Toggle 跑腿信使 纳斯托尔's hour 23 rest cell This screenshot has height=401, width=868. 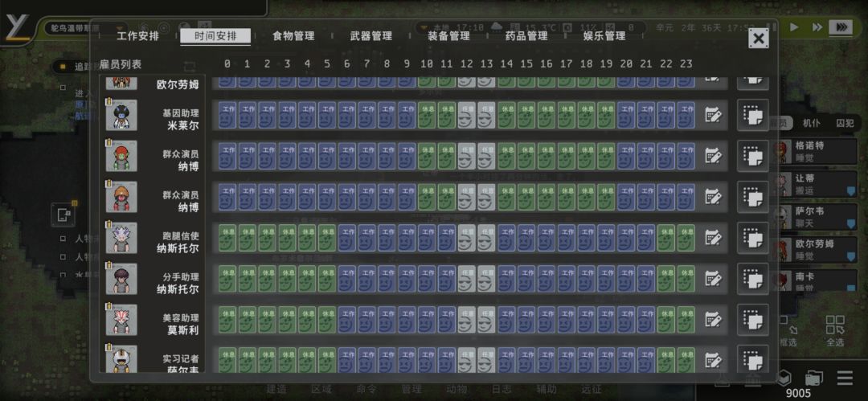[x=686, y=238]
